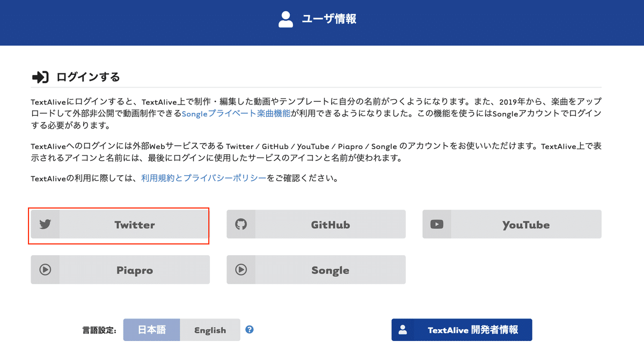This screenshot has height=363, width=644.
Task: Click the ユーザ情報 header banner
Action: click(x=322, y=19)
